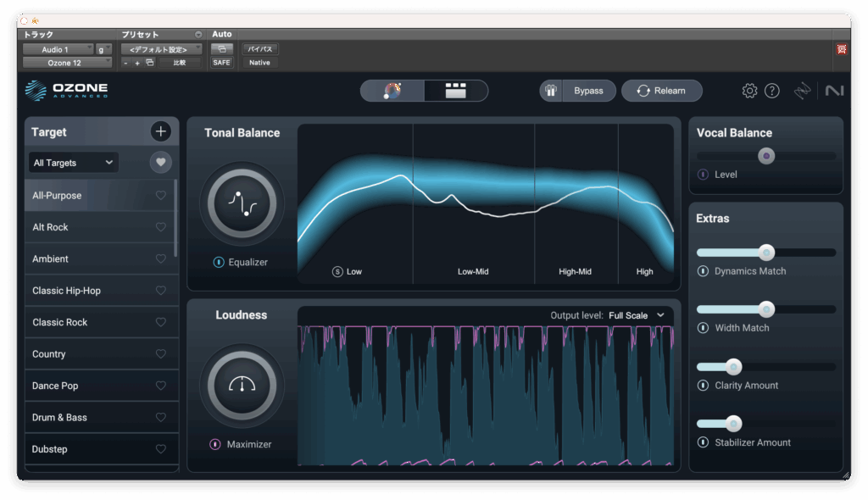The image size is (868, 500).
Task: Show favorite targets with heart filter
Action: click(x=160, y=162)
